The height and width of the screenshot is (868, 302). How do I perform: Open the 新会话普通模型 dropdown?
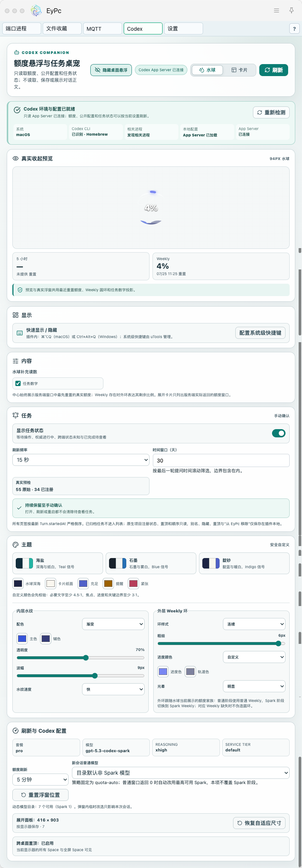181,773
